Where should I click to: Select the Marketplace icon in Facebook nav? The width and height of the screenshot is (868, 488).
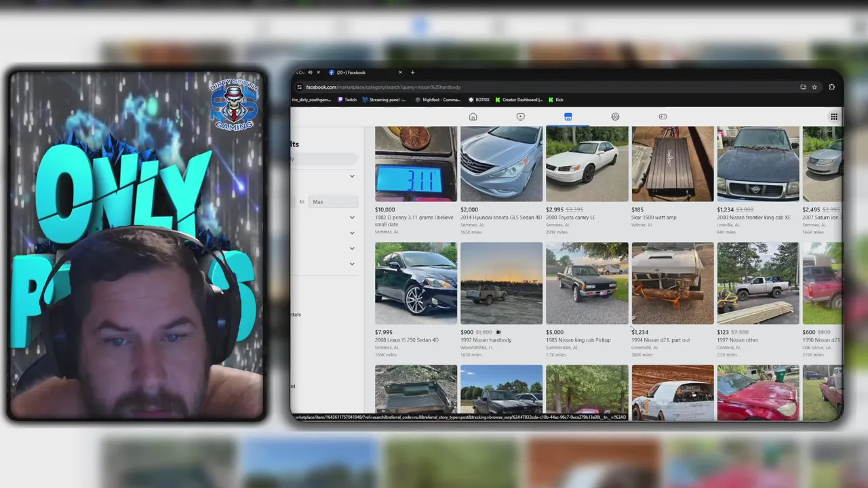tap(568, 117)
